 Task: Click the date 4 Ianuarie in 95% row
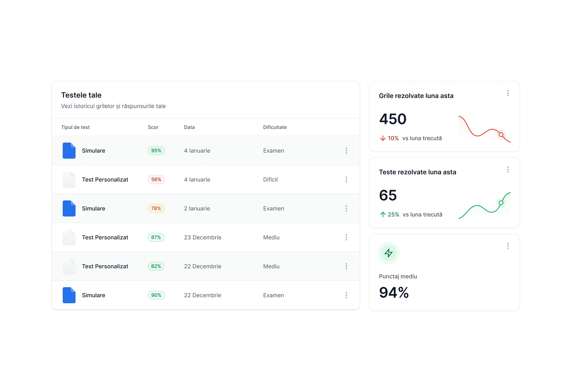click(197, 151)
